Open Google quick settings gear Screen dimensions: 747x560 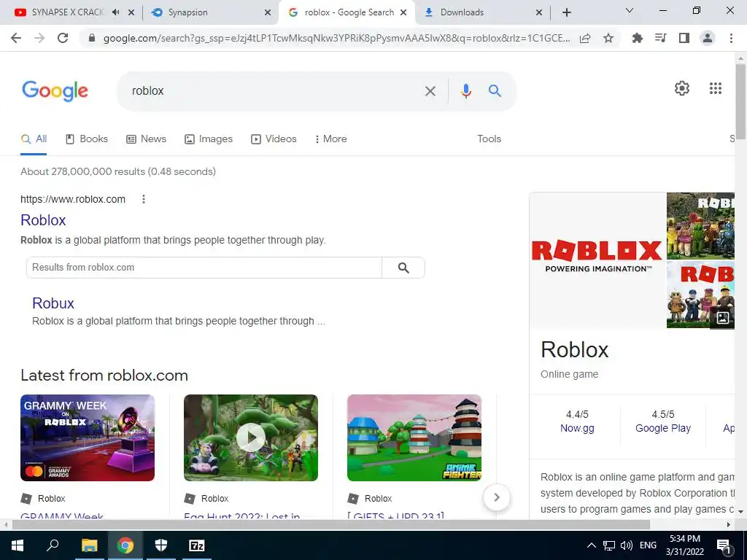682,88
